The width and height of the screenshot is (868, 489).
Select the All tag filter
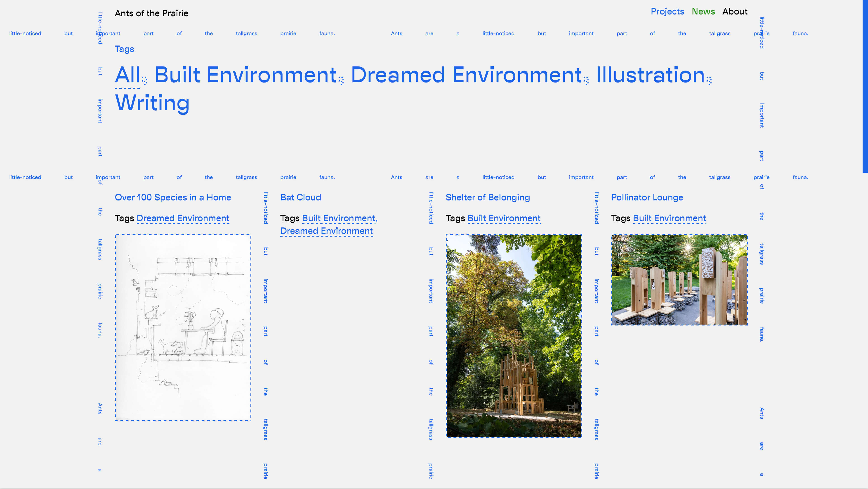pos(127,75)
